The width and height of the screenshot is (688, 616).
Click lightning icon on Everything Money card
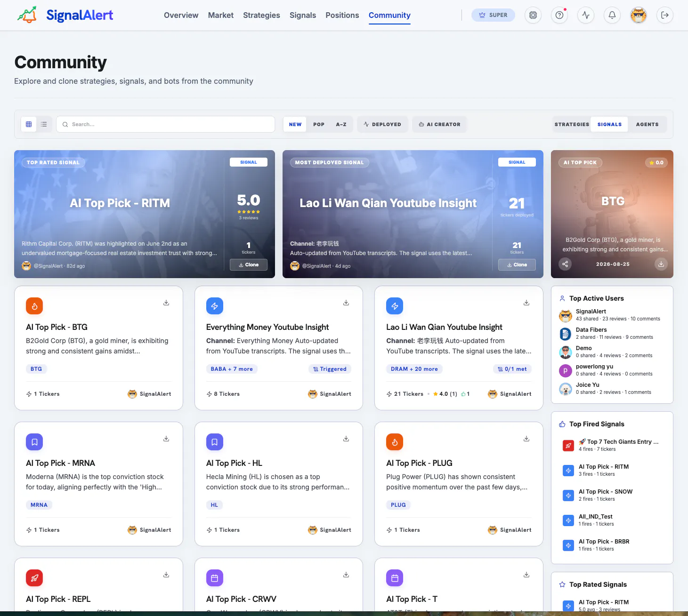pos(215,306)
